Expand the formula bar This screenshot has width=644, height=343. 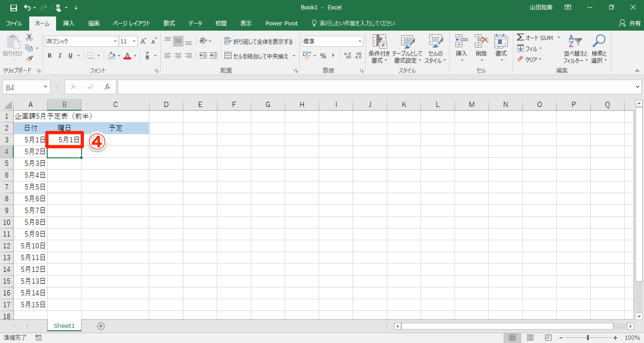[x=638, y=87]
